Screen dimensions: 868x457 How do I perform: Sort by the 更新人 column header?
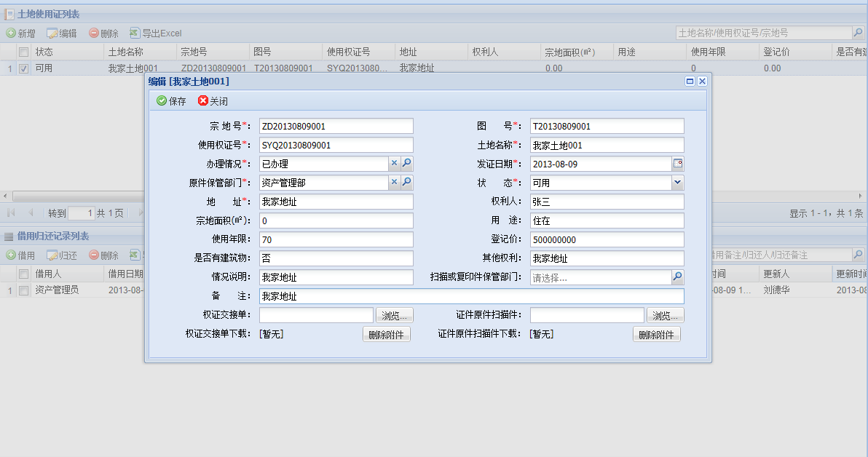tap(795, 274)
